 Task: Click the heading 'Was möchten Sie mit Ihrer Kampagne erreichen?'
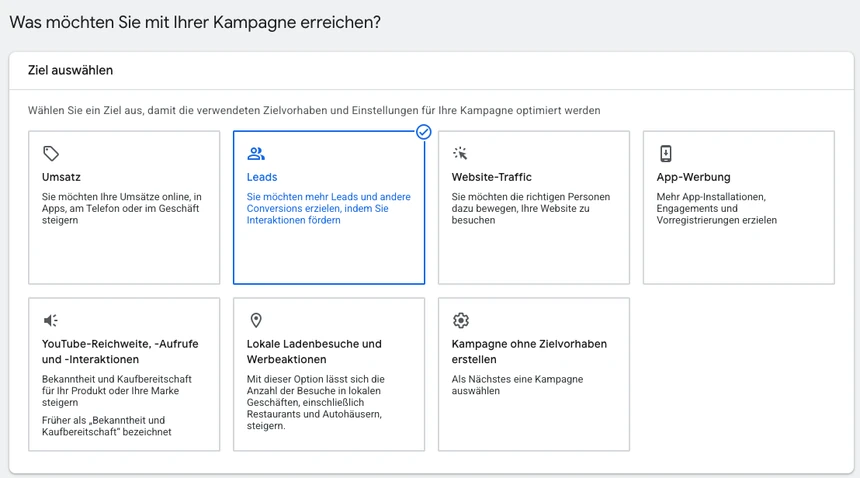click(x=195, y=22)
